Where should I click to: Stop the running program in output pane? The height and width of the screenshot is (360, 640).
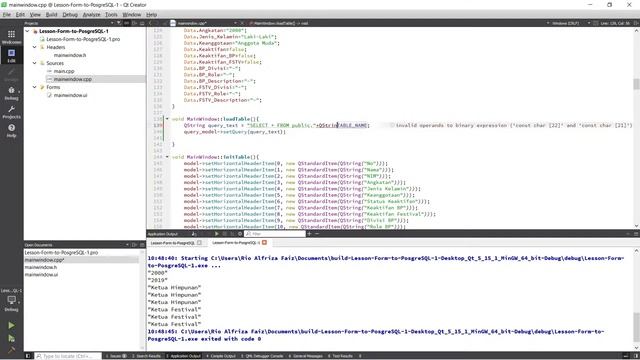tap(224, 234)
